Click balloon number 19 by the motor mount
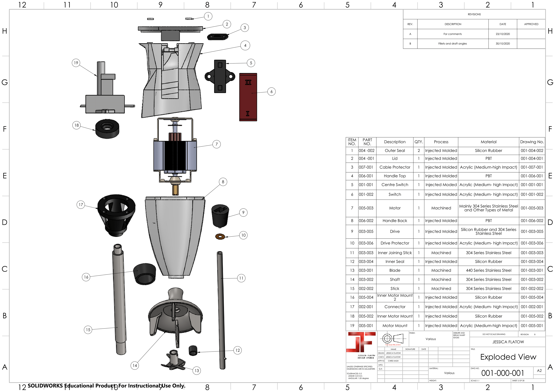The height and width of the screenshot is (392, 555). 76,63
